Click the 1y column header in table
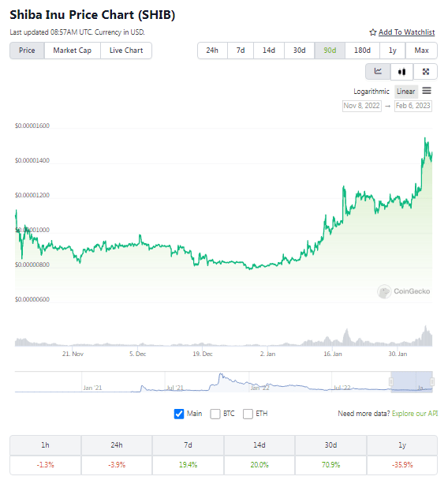The image size is (448, 480). [402, 445]
